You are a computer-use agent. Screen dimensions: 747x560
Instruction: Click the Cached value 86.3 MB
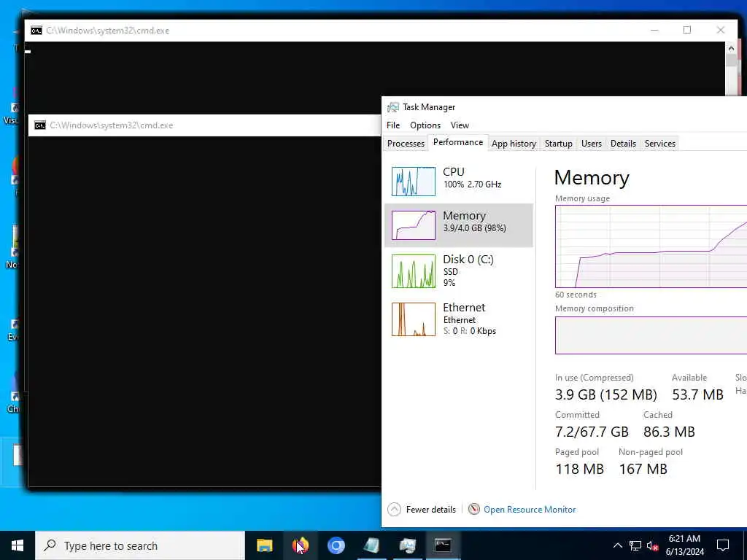coord(669,432)
